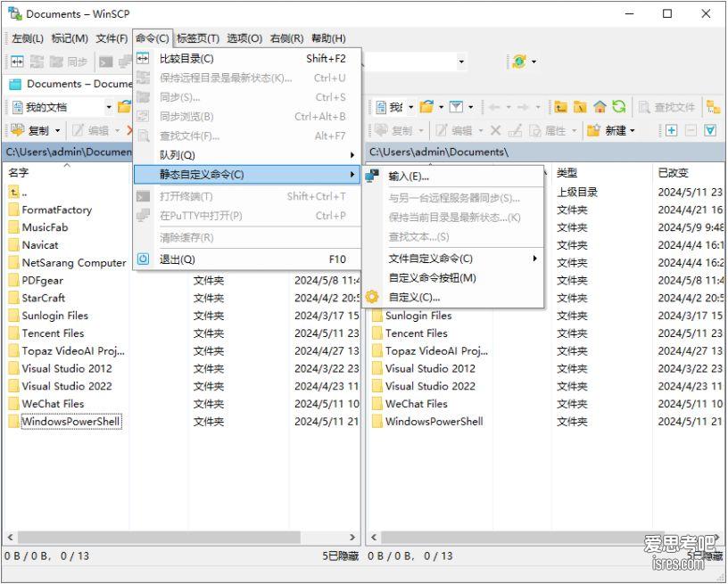Screen dimensions: 728x584
Task: Open the Options (选项) menu
Action: pyautogui.click(x=244, y=38)
